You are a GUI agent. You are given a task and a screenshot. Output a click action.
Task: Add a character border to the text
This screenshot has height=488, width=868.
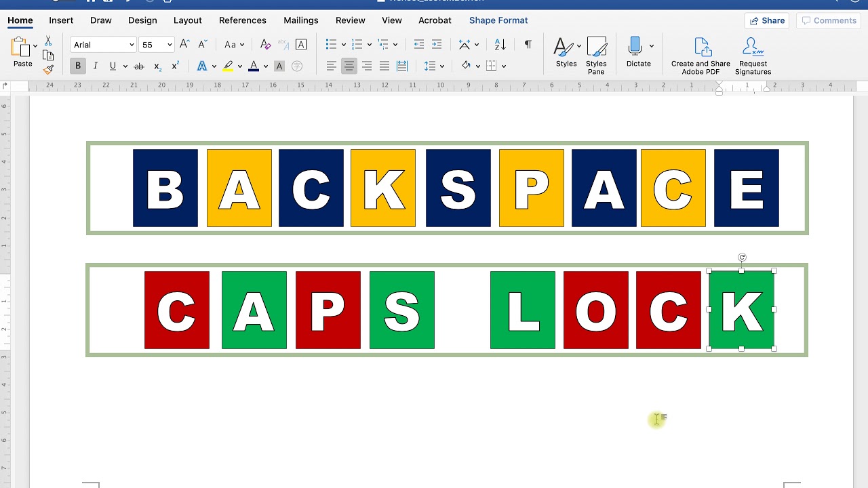[x=301, y=45]
